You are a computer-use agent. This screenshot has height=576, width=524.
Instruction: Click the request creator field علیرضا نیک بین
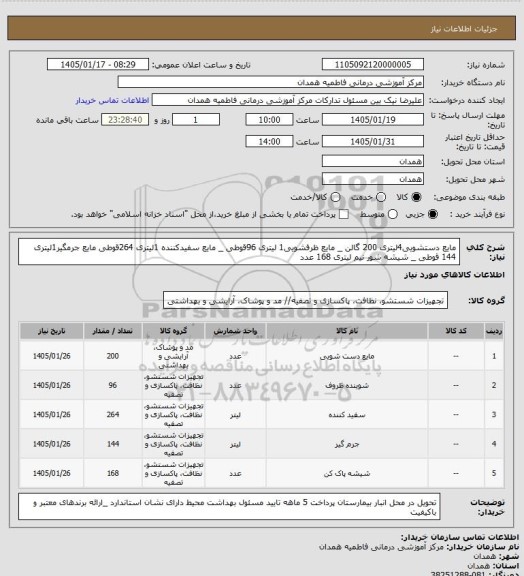tap(288, 100)
